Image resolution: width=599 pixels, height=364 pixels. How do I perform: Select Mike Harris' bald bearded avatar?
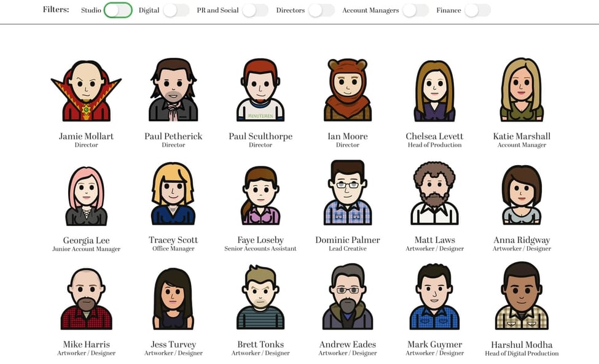click(x=87, y=299)
